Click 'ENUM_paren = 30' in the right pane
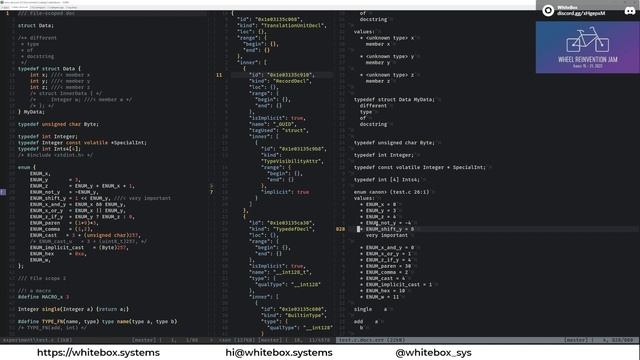 pyautogui.click(x=388, y=266)
